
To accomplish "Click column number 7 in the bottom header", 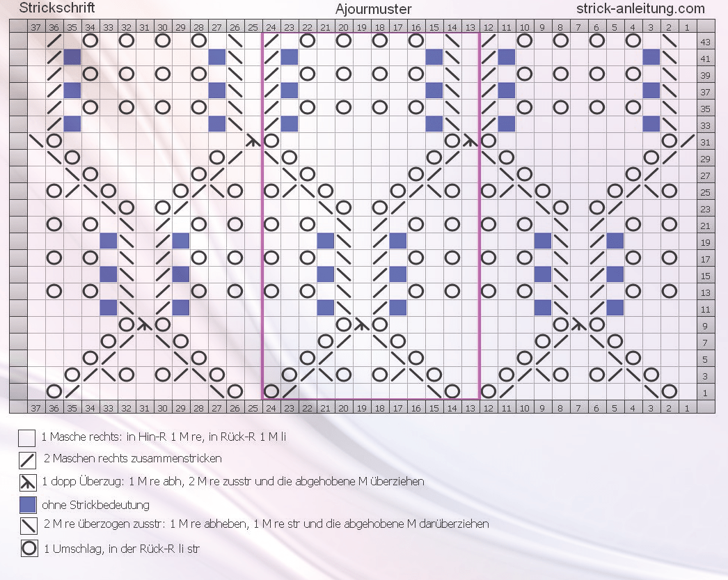I will point(578,408).
